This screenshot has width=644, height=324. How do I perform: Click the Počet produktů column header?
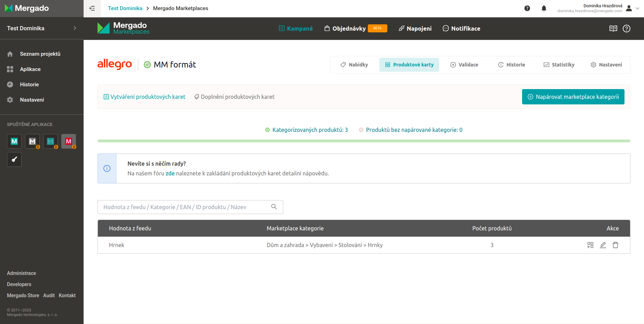coord(492,228)
